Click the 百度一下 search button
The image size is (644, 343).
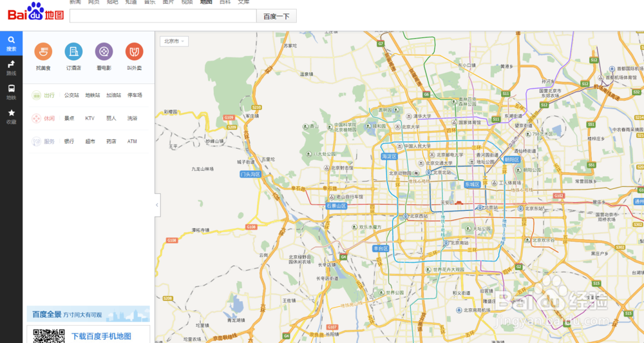pos(276,16)
